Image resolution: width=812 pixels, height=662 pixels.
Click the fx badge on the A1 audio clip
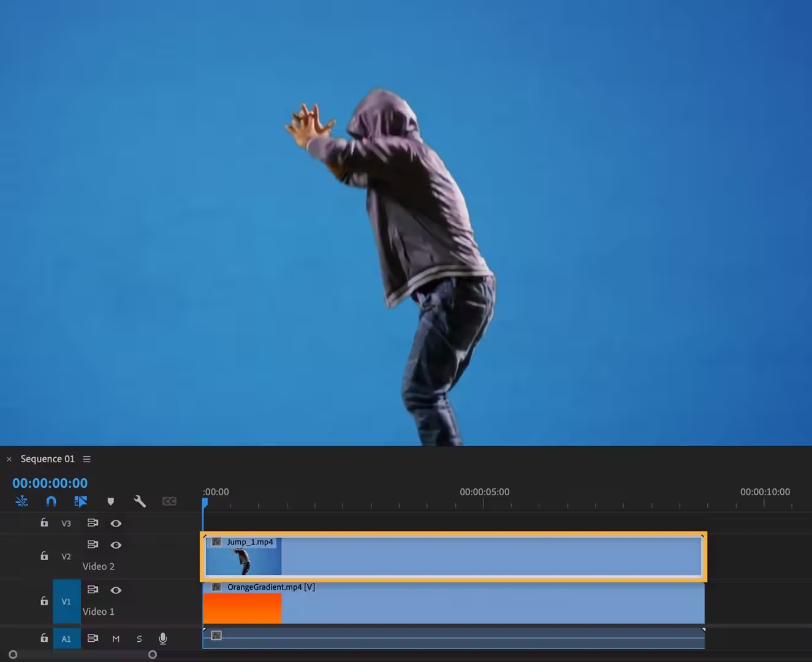click(216, 636)
